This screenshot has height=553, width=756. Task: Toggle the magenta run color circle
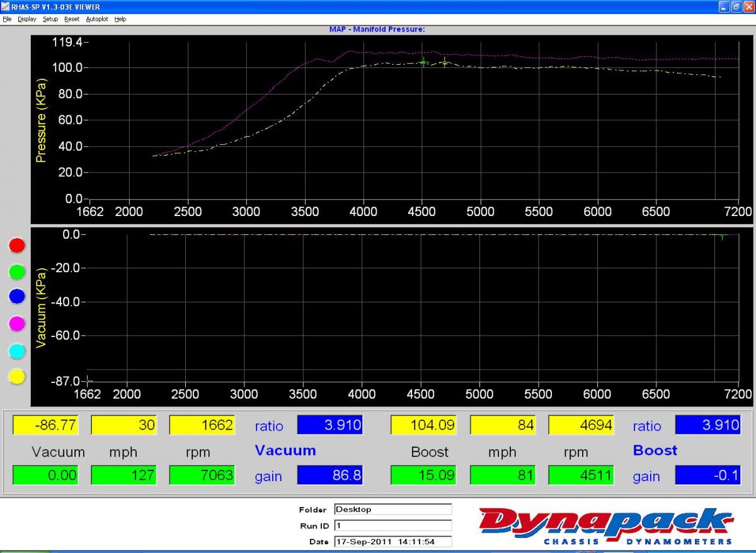17,323
